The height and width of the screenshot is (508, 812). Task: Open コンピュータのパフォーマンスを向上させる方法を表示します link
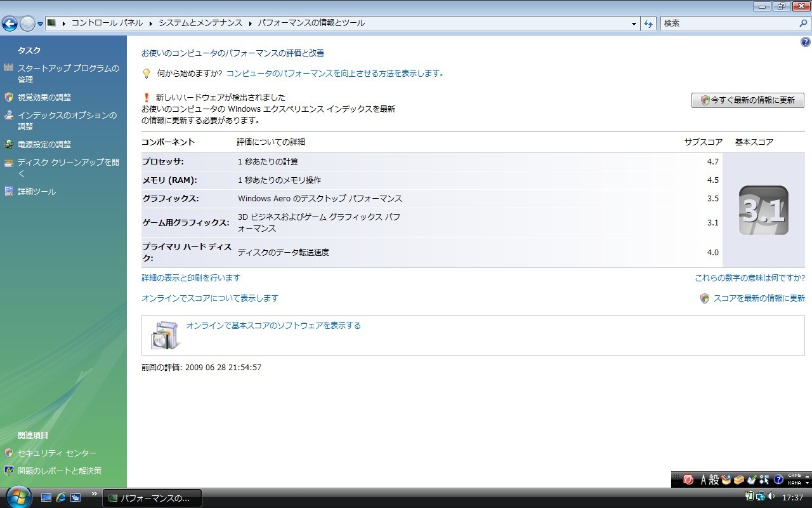coord(334,73)
